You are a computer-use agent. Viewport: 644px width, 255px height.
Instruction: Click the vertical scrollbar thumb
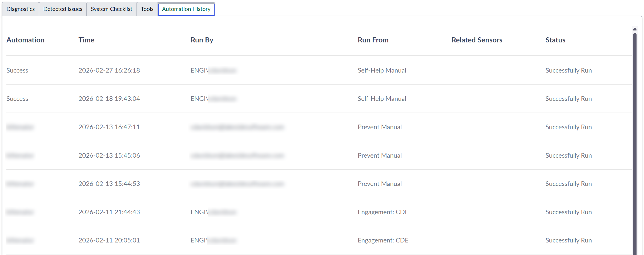point(635,144)
